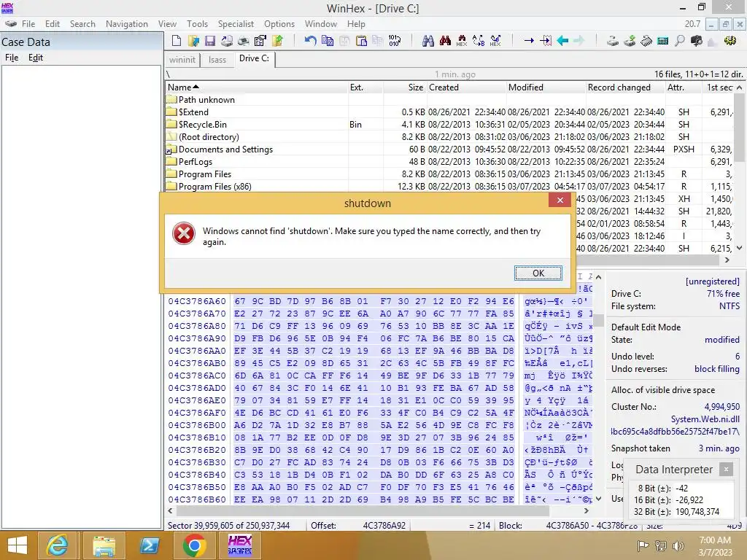Screen dimensions: 747x560
Task: Open Internet Explorer from the taskbar
Action: pyautogui.click(x=57, y=545)
